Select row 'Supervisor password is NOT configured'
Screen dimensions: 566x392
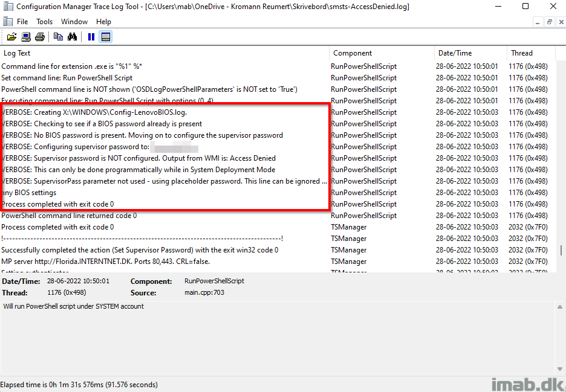(x=278, y=158)
